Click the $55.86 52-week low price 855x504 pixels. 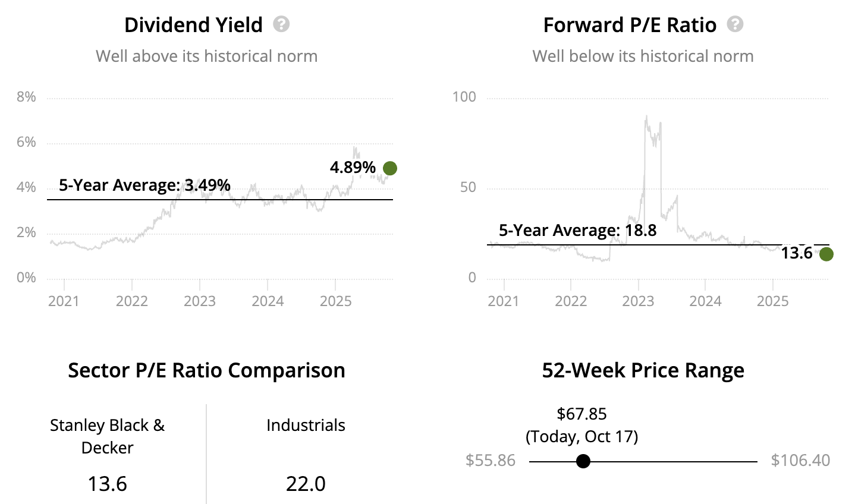coord(491,461)
